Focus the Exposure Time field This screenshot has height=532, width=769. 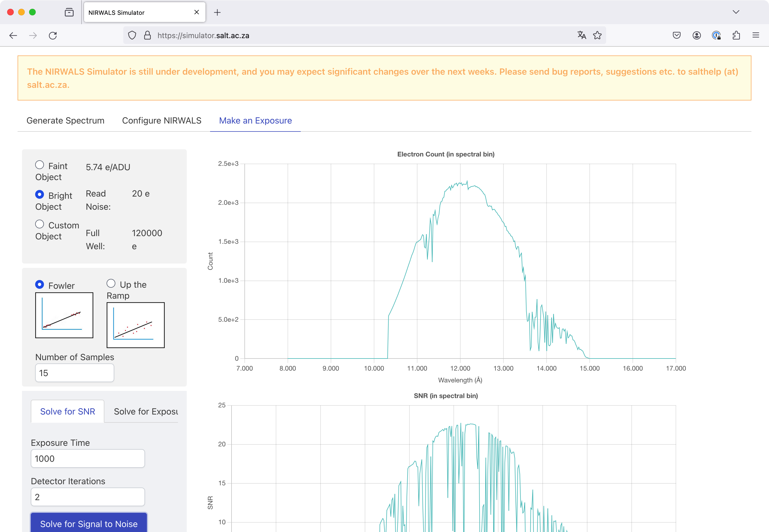coord(88,459)
